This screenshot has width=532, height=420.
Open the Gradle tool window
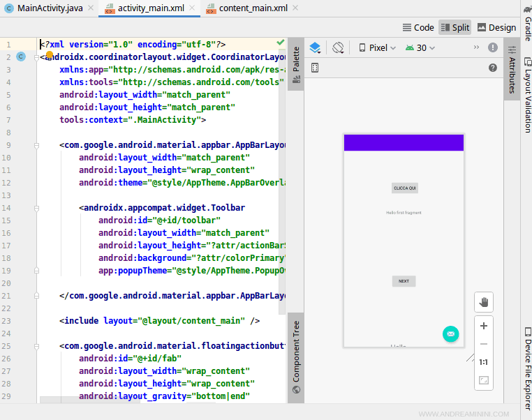(x=528, y=22)
